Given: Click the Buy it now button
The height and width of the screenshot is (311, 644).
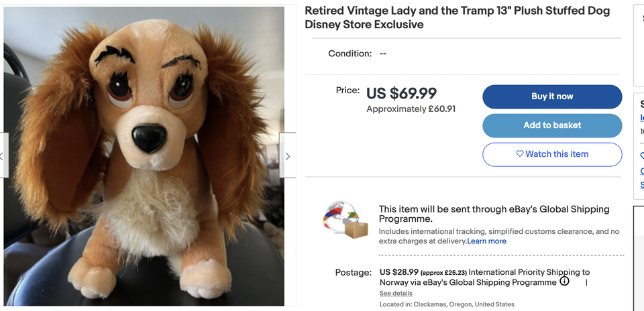Looking at the screenshot, I should [552, 97].
